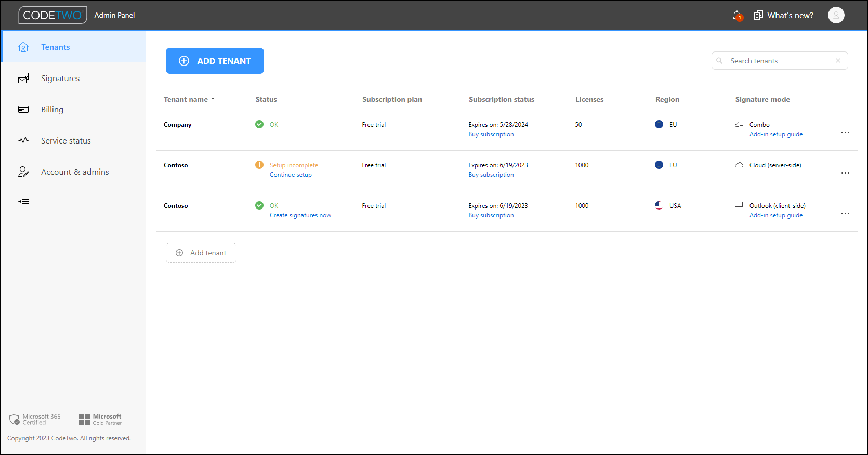Click Expires on: 5/28/2024 text
The width and height of the screenshot is (868, 455).
point(498,125)
